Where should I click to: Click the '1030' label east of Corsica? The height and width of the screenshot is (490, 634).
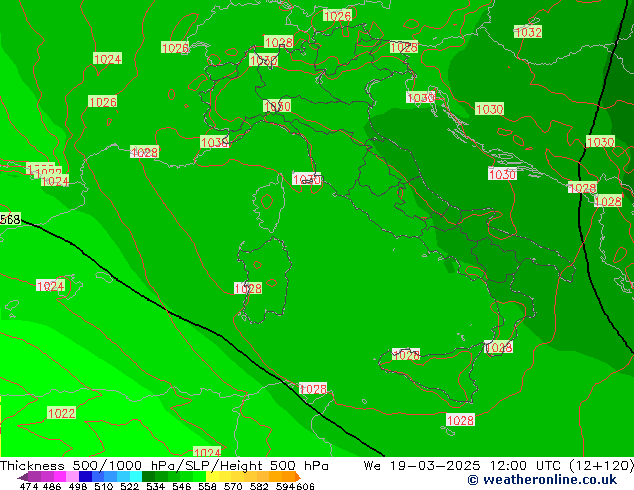[x=306, y=179]
